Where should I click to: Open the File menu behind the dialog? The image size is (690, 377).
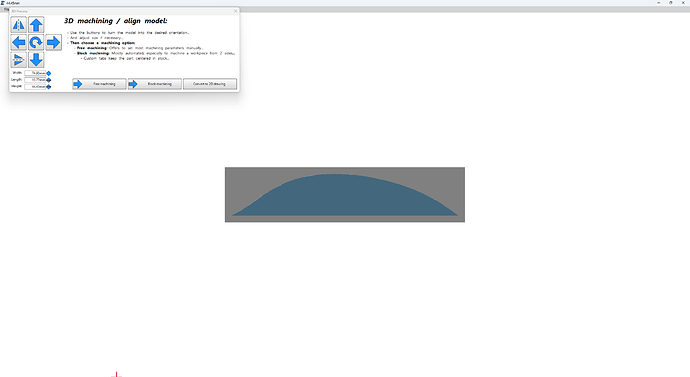click(6, 9)
